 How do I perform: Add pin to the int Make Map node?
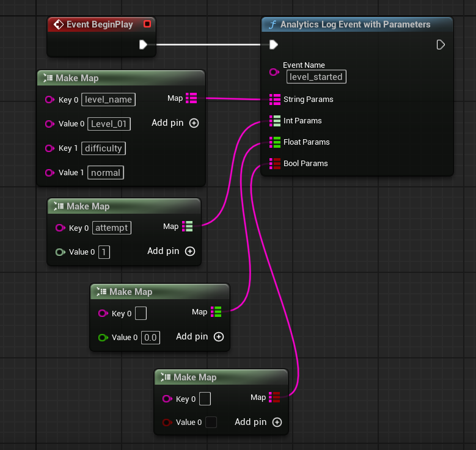pos(189,251)
